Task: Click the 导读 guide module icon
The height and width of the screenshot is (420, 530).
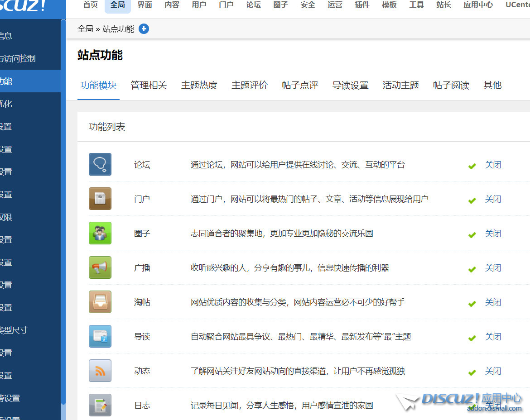Action: click(100, 336)
